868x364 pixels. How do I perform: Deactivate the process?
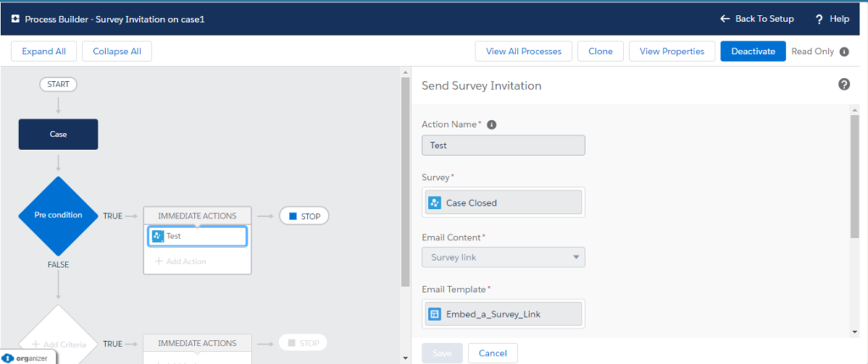[753, 52]
